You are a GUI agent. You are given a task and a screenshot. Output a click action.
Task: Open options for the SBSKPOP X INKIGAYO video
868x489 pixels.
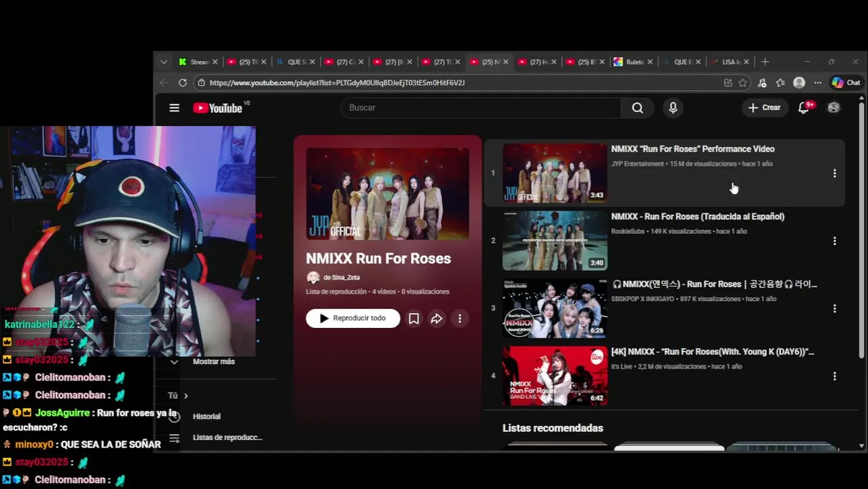(835, 308)
